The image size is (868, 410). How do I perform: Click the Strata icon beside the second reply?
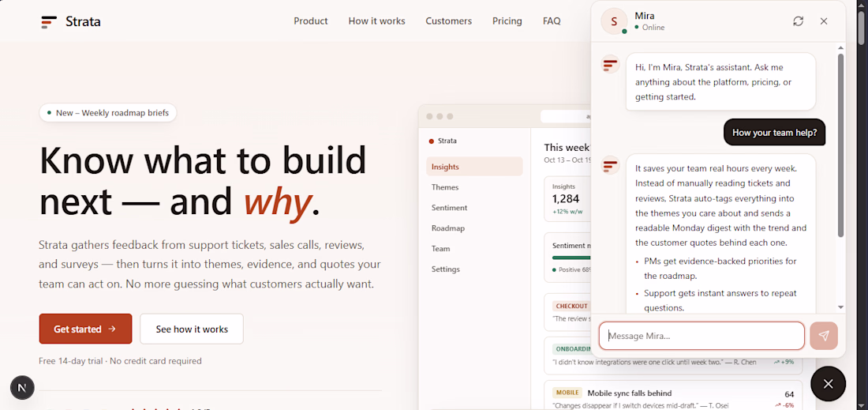point(610,164)
